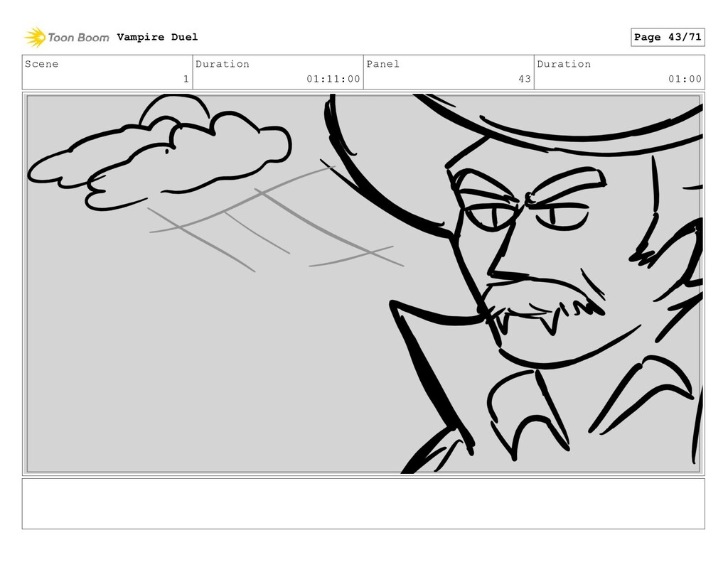
Task: Click the vampire storyboard panel drawing
Action: pos(363,284)
